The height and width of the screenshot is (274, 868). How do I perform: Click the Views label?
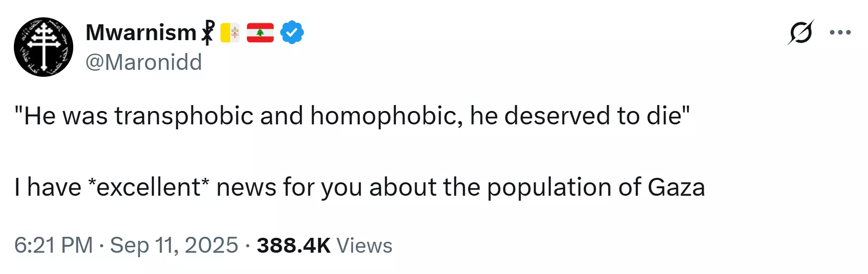click(364, 245)
